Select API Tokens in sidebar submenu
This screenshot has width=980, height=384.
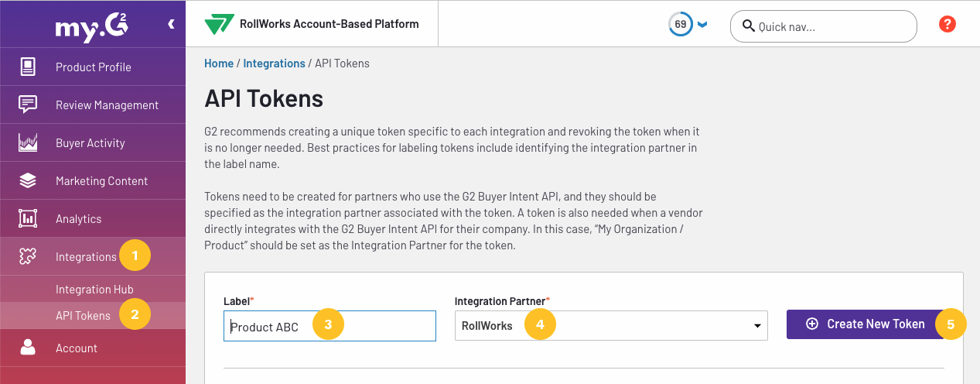(83, 315)
